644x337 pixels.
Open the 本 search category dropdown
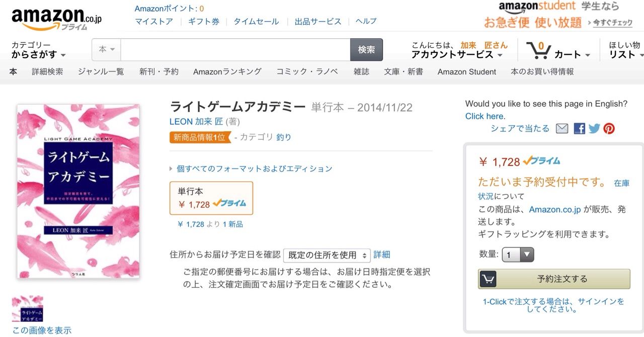(107, 49)
